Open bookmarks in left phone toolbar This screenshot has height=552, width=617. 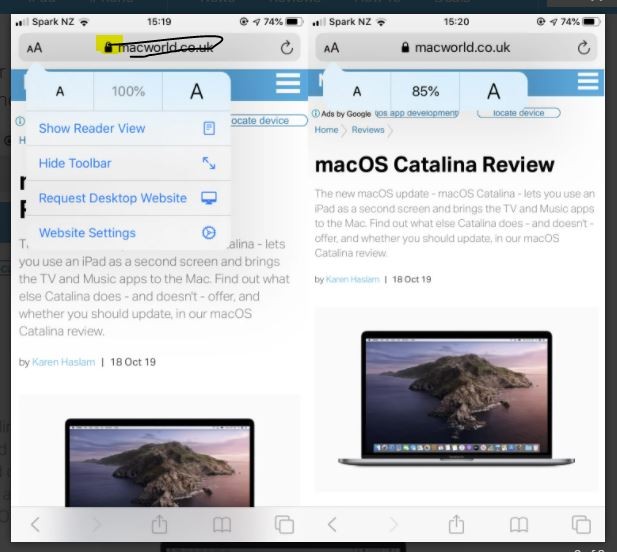pyautogui.click(x=222, y=525)
